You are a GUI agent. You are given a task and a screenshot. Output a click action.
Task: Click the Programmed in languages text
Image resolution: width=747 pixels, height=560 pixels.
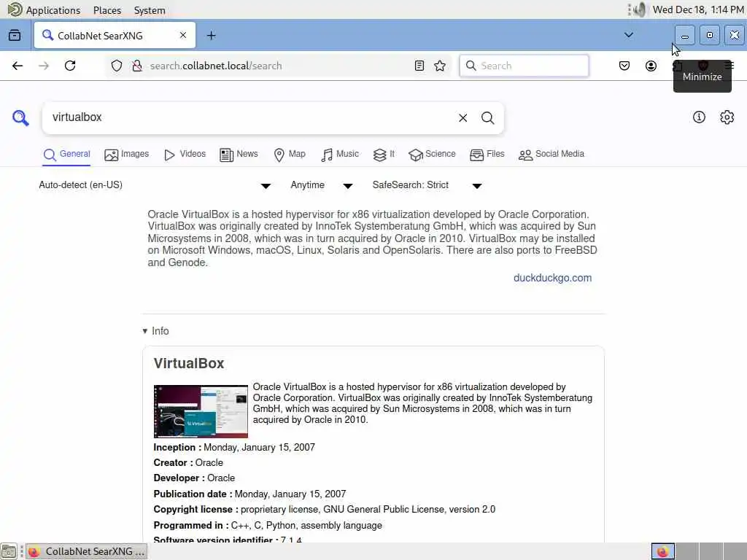pos(306,525)
